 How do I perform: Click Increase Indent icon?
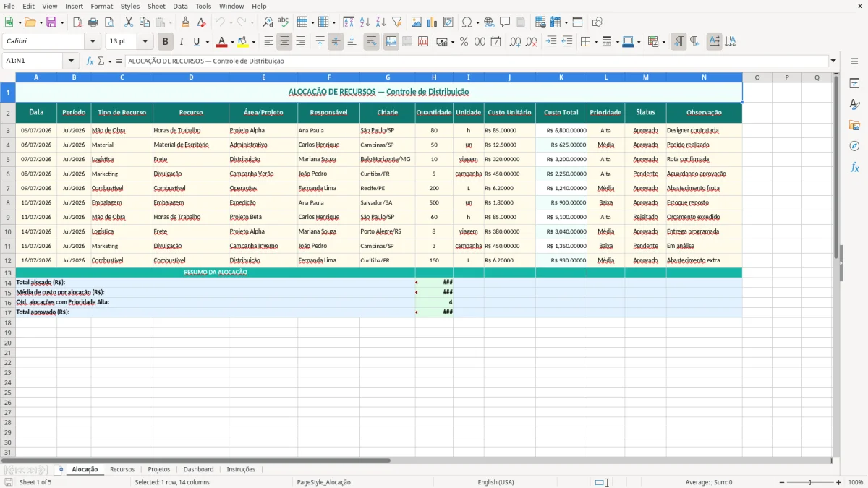551,42
